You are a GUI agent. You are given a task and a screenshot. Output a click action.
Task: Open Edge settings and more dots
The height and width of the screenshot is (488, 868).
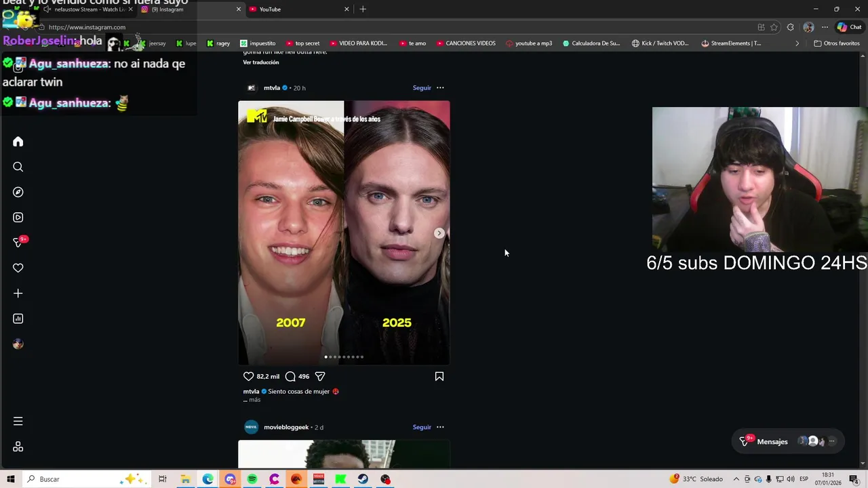(825, 27)
